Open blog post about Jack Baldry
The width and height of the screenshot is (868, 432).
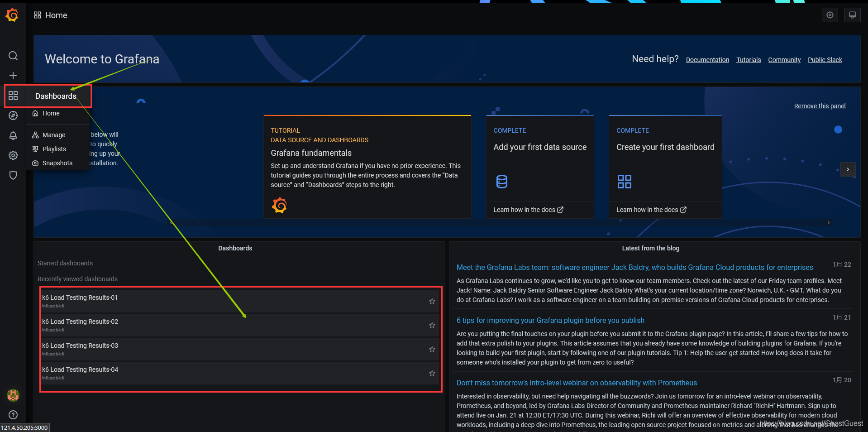point(634,268)
